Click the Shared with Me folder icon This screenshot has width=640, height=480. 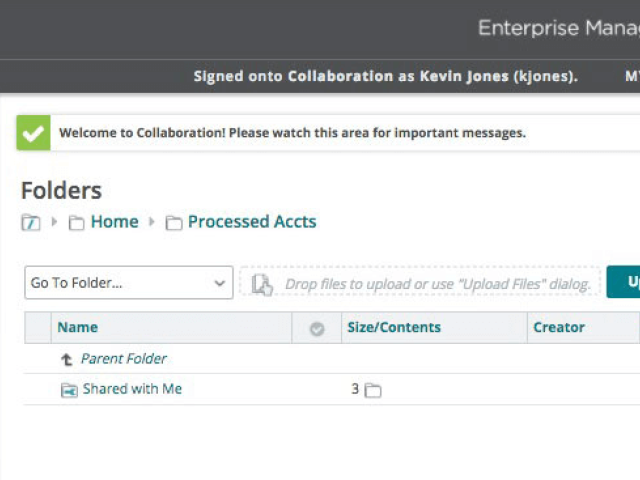(69, 390)
